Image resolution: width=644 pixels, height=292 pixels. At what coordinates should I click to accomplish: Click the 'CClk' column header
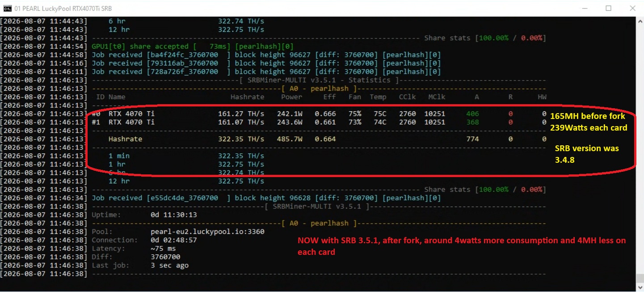[407, 97]
